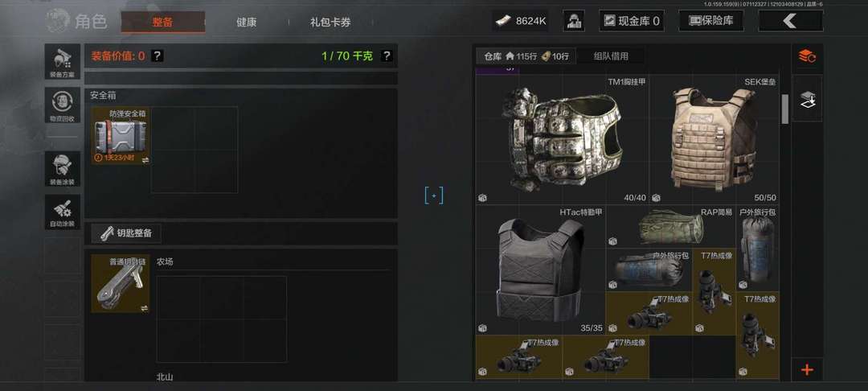The image size is (868, 391).
Task: Click the question mark beside 70 千克 weight
Action: [387, 56]
